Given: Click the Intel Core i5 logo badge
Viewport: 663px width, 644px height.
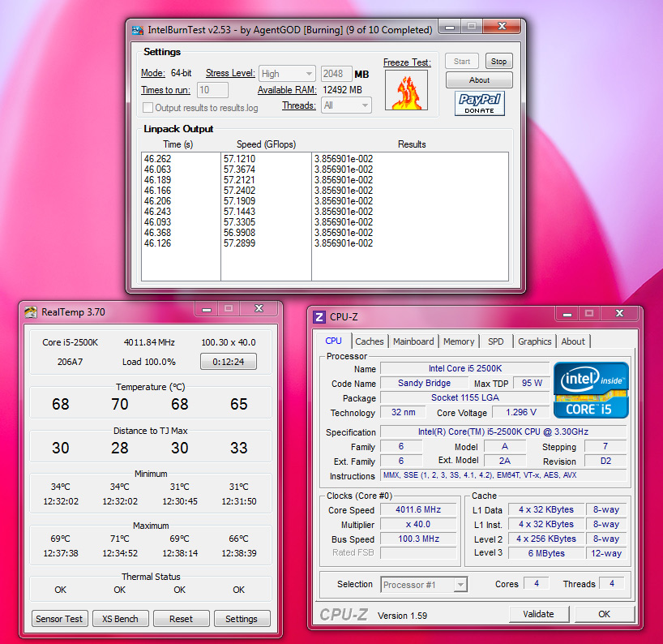Looking at the screenshot, I should (591, 389).
